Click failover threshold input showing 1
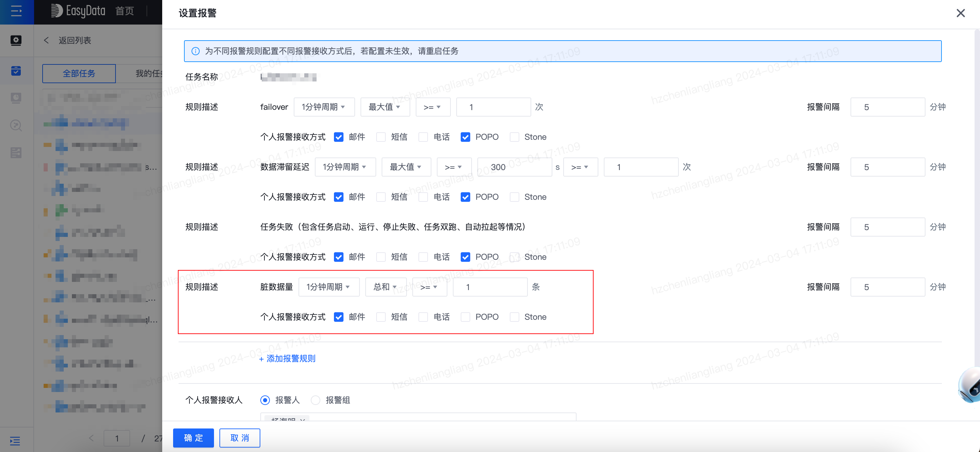The width and height of the screenshot is (980, 452). coord(493,107)
